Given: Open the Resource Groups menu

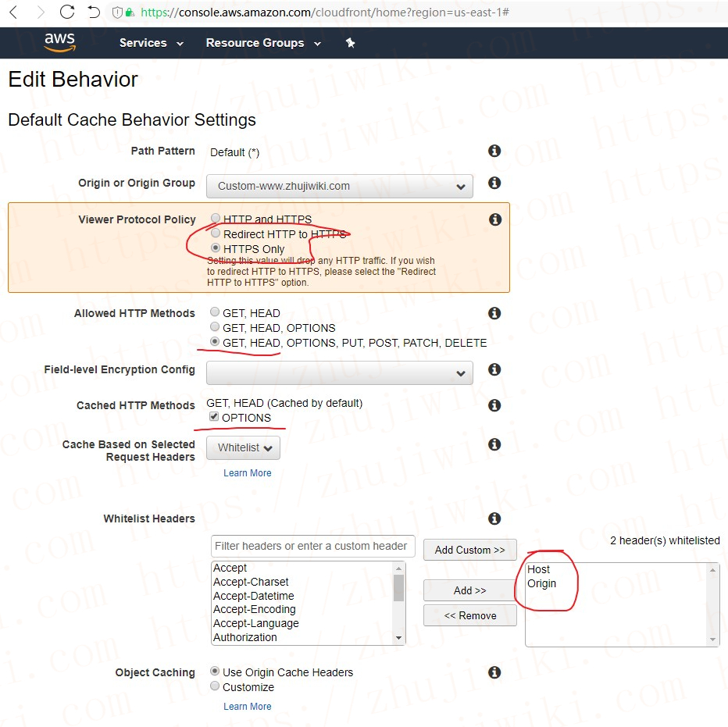Looking at the screenshot, I should pyautogui.click(x=256, y=43).
